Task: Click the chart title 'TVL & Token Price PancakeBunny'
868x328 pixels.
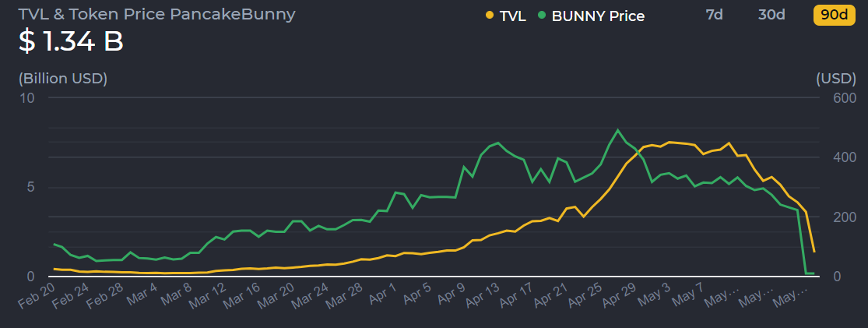Action: [157, 14]
